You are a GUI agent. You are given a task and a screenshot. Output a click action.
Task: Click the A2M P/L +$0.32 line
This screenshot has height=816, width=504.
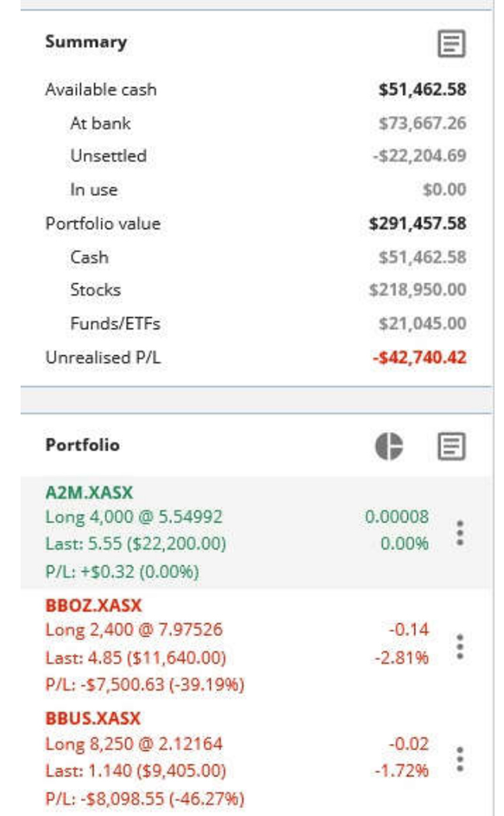point(122,572)
